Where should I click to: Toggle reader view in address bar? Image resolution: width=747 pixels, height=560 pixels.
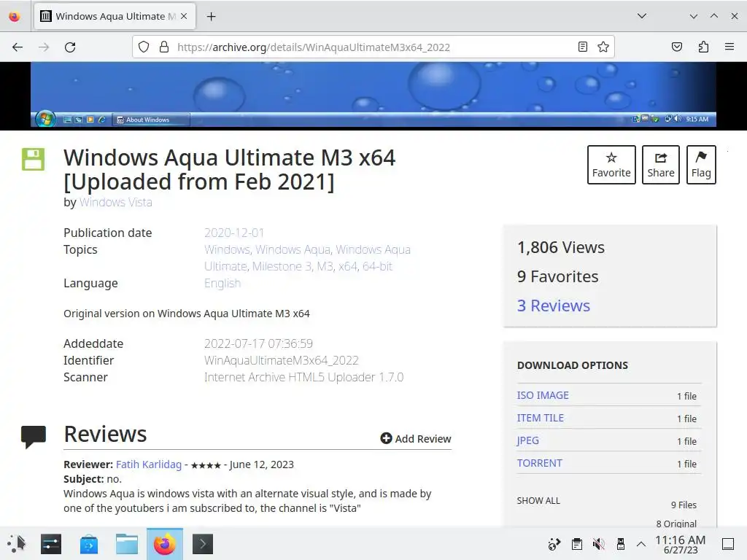[582, 47]
